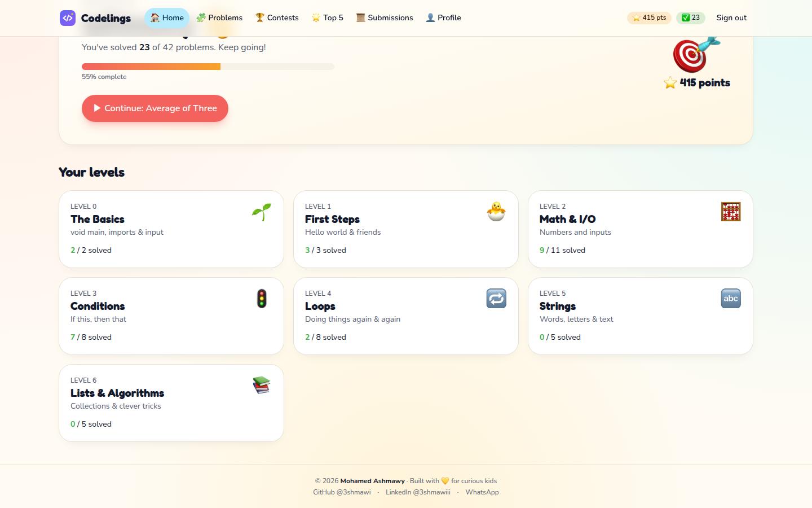Screen dimensions: 812x508
Task: Click the green 23 solved badge
Action: pyautogui.click(x=691, y=17)
